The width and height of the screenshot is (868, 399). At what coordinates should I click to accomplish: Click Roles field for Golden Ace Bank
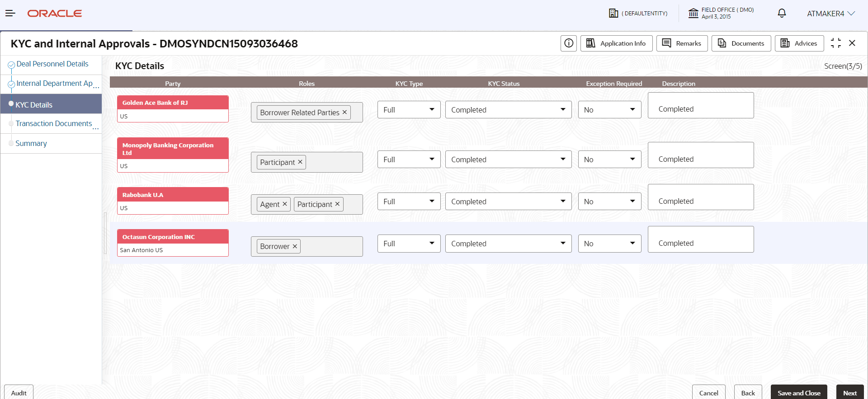click(307, 113)
